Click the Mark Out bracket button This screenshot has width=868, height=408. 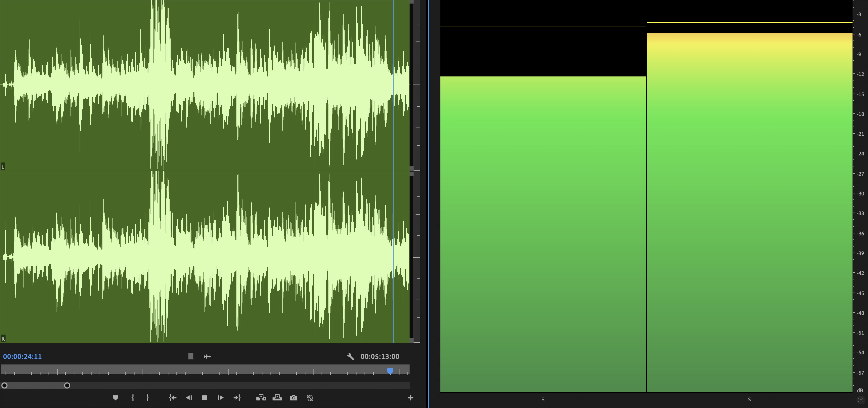click(147, 398)
